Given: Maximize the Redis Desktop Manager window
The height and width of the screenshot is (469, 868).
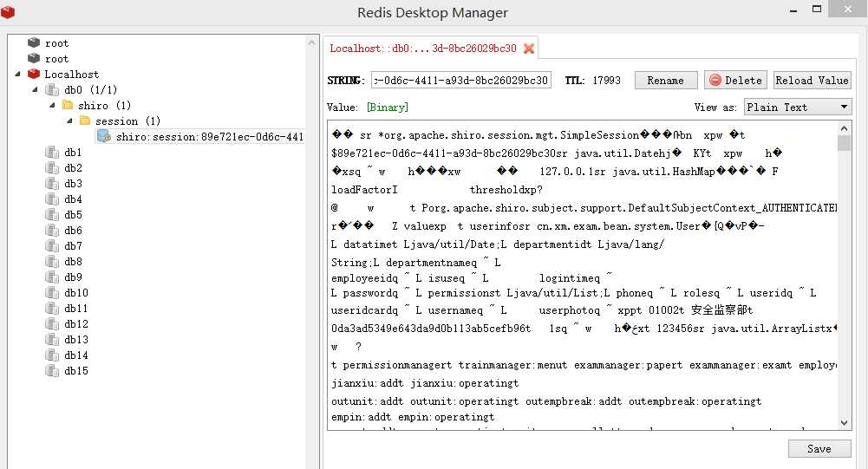Looking at the screenshot, I should tap(817, 10).
